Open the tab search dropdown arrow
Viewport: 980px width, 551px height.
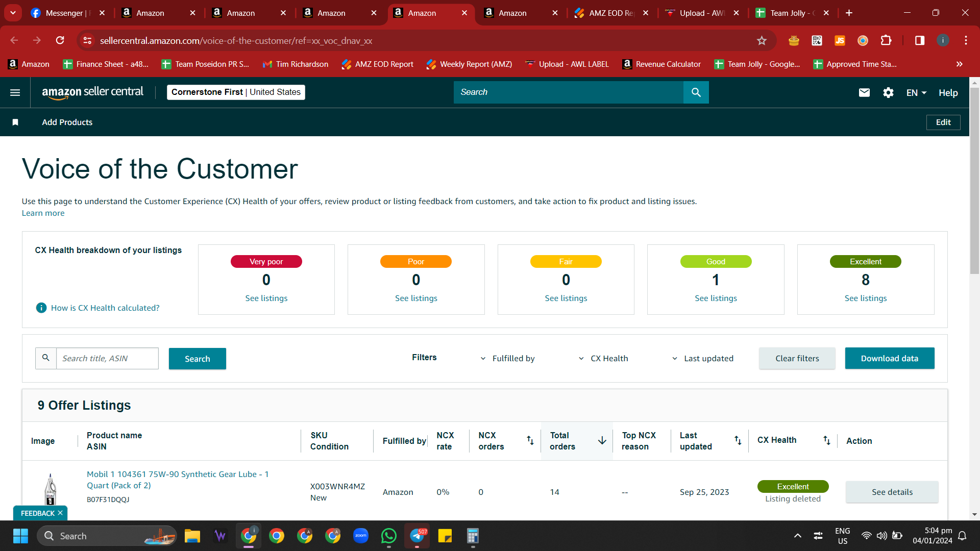click(x=13, y=13)
